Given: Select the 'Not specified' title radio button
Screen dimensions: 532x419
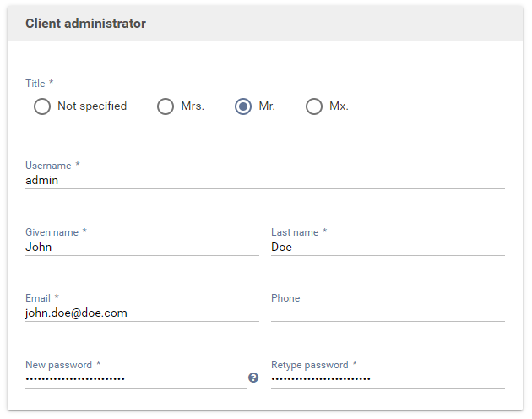Looking at the screenshot, I should (42, 106).
